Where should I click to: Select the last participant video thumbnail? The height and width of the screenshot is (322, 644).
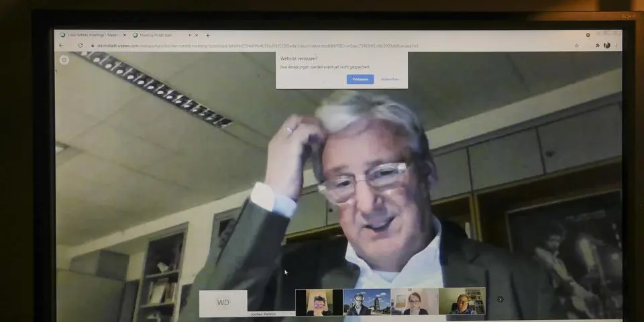pos(462,302)
